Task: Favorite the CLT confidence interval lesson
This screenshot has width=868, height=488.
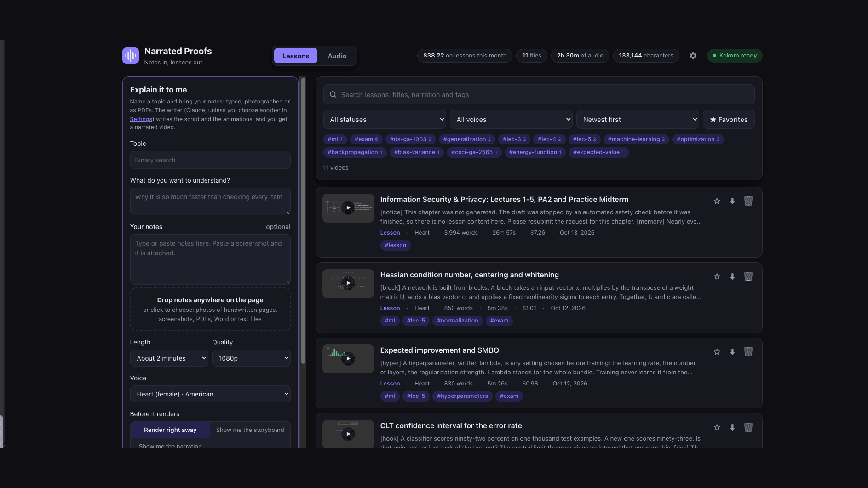Action: pos(717,427)
